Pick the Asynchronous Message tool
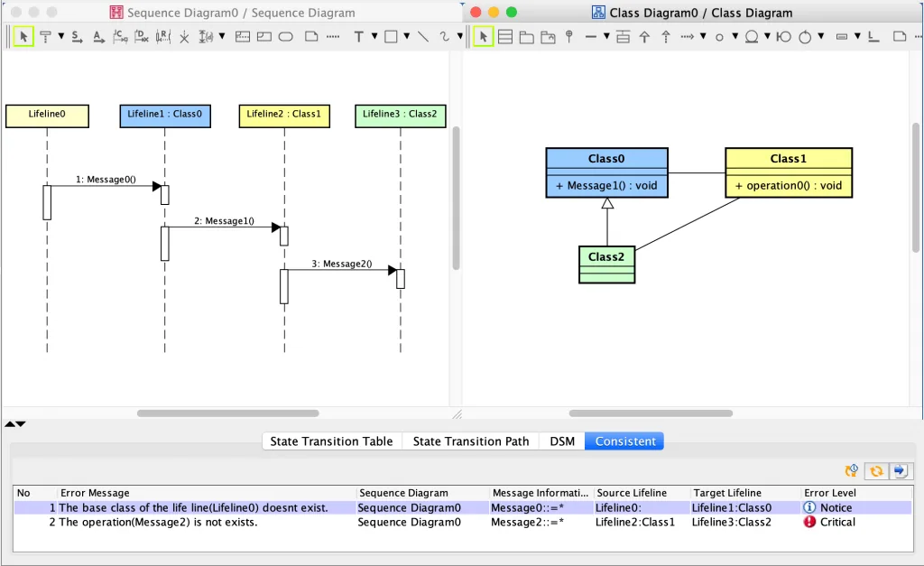 pyautogui.click(x=98, y=36)
